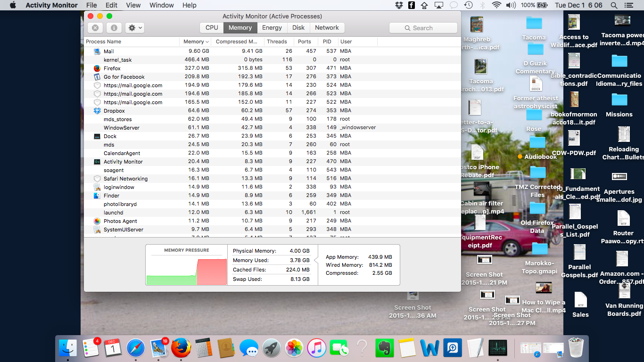Select the Activity Monitor process icon
The height and width of the screenshot is (362, 644).
tap(97, 162)
